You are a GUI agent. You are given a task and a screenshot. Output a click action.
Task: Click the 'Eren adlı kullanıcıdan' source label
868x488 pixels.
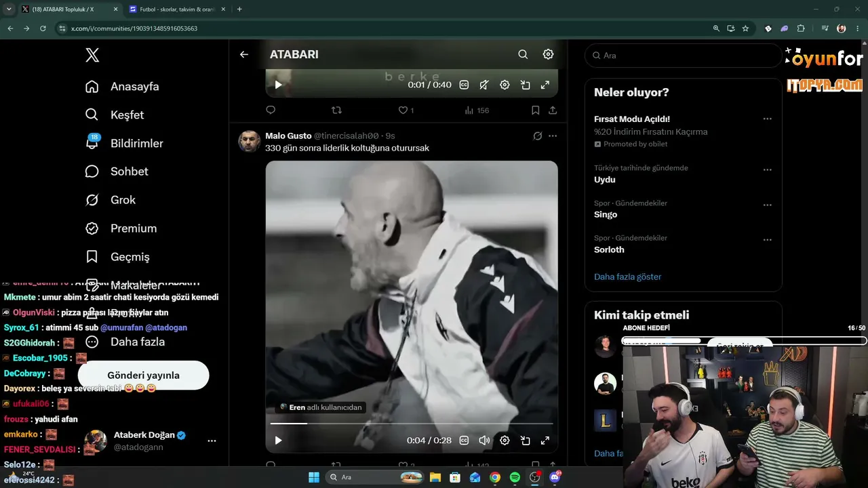click(321, 407)
